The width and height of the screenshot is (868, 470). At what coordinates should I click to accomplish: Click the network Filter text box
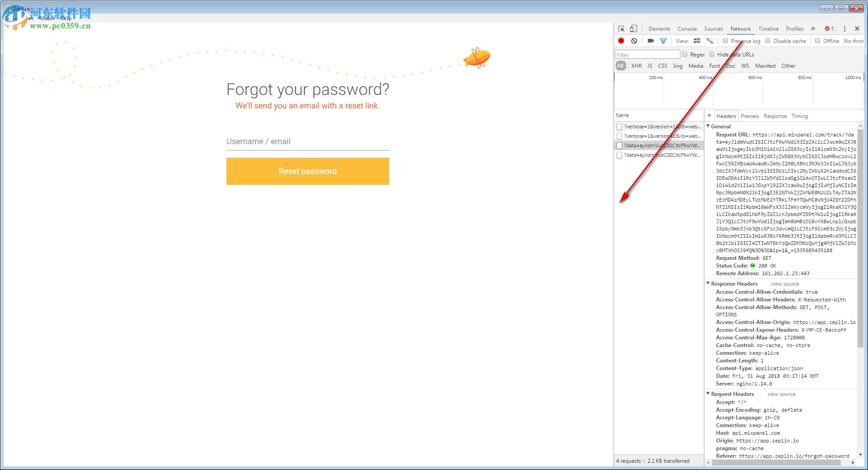[x=647, y=55]
